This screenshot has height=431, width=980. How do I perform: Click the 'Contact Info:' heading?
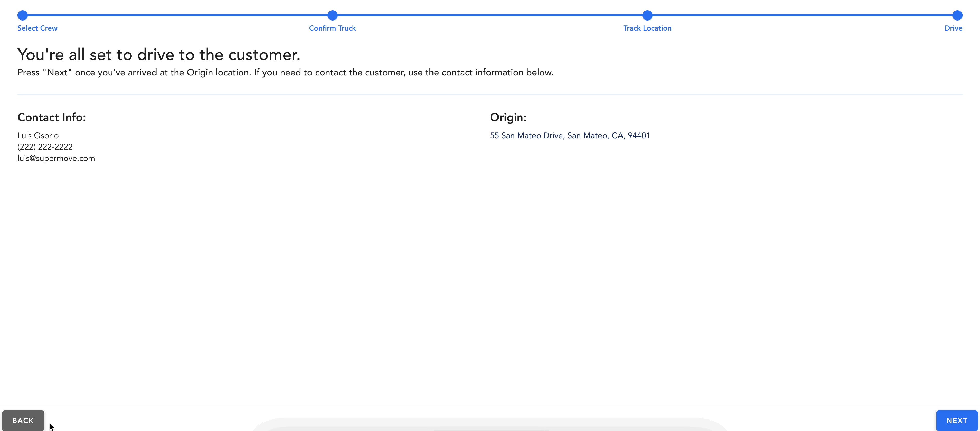(x=52, y=117)
